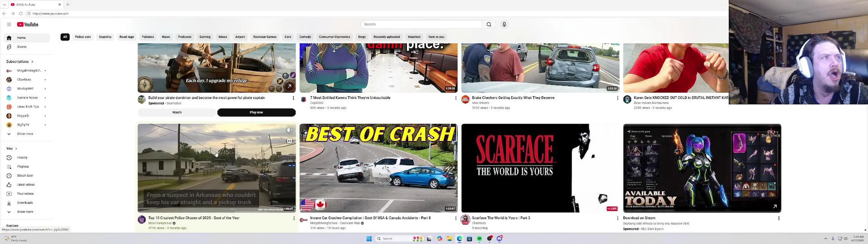This screenshot has width=868, height=244.
Task: Select the Road rage filter chip
Action: coord(126,37)
